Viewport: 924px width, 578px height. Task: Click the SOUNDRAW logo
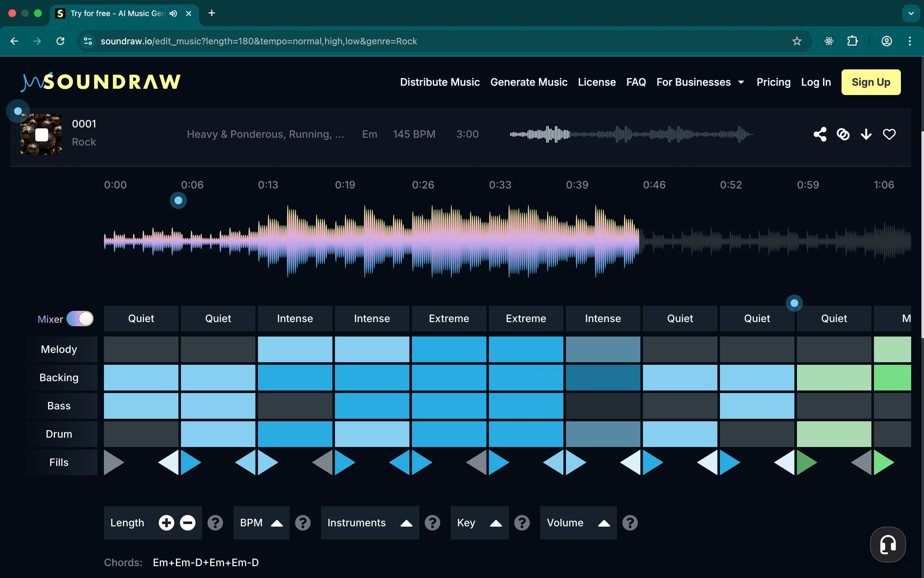coord(101,82)
